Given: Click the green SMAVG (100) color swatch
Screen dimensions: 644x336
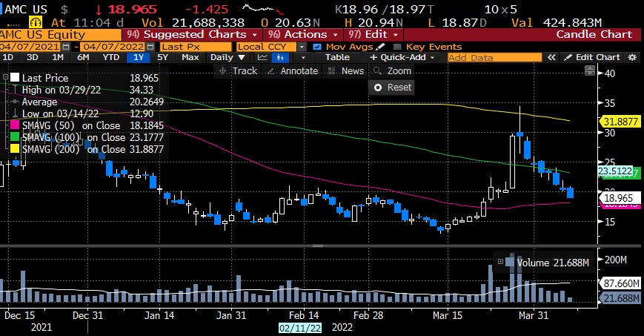Looking at the screenshot, I should [15, 137].
